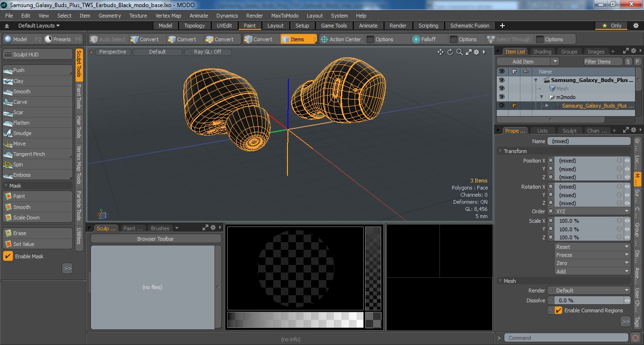The width and height of the screenshot is (644, 345).
Task: Select the Push sculpt tool
Action: (x=38, y=70)
